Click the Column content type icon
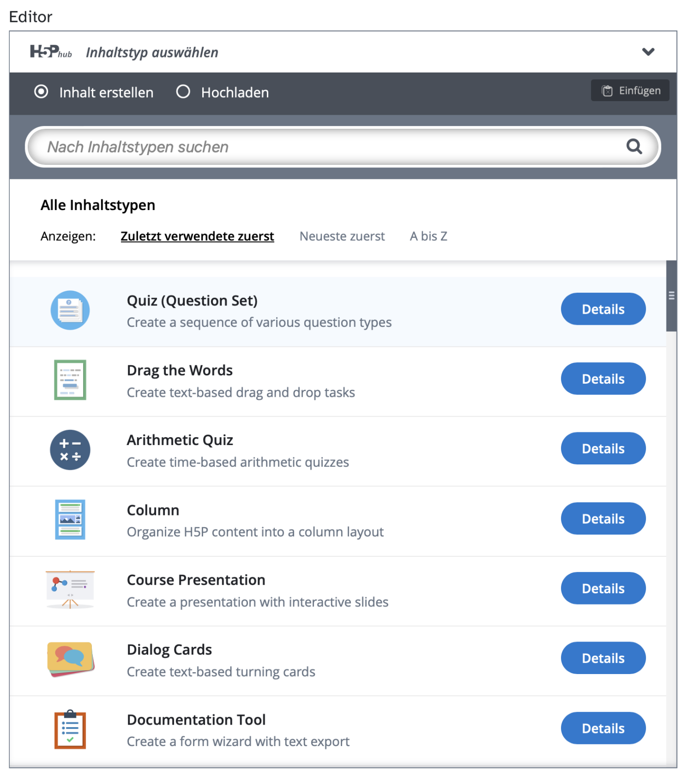Screen dimensions: 700x783 70,519
